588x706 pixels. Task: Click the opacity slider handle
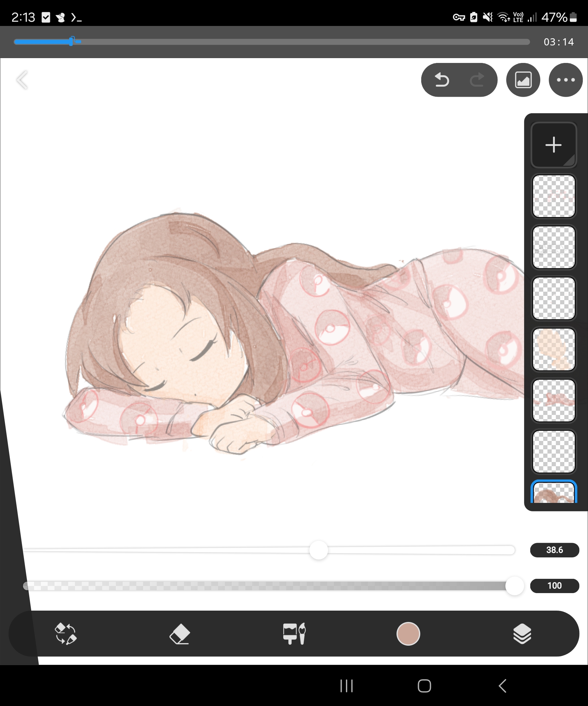click(x=514, y=586)
